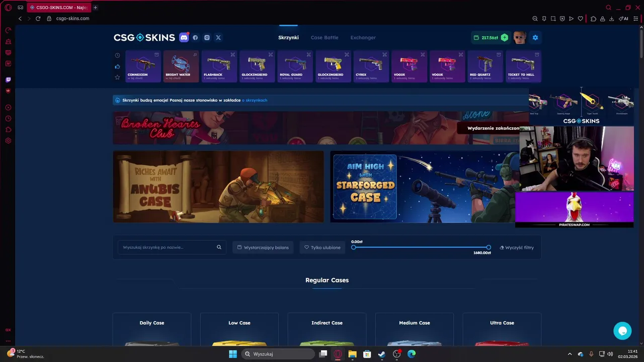Open the Opera menu logo
Viewport: 644px width, 362px height.
coord(8,8)
